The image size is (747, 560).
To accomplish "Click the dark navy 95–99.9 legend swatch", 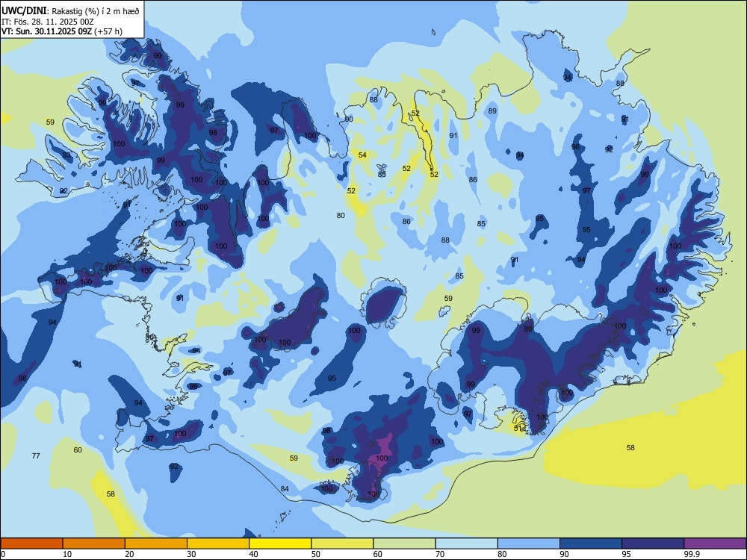I will (x=653, y=544).
